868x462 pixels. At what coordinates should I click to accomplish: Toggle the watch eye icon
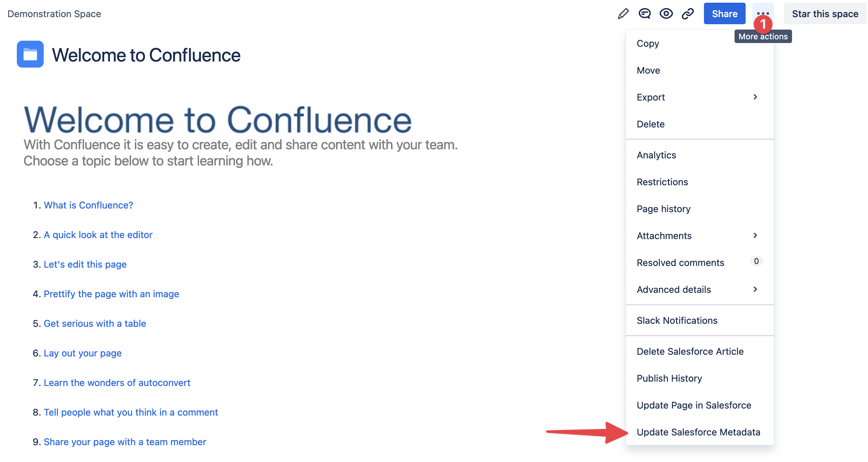[666, 14]
